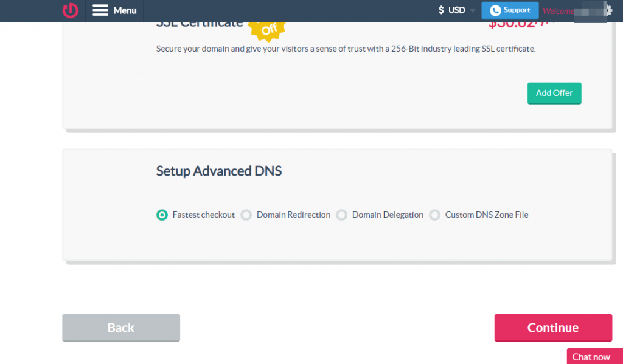Pick the Custom DNS Zone File option
Viewport: 623px width, 364px height.
click(x=435, y=215)
